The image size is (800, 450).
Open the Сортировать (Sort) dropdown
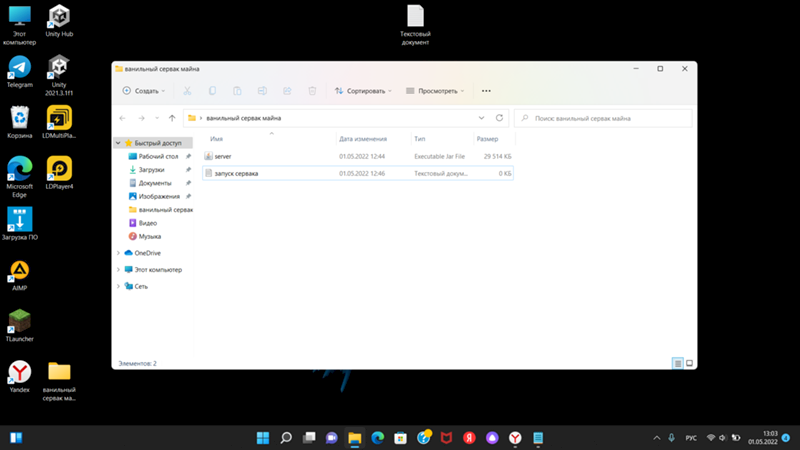[364, 90]
